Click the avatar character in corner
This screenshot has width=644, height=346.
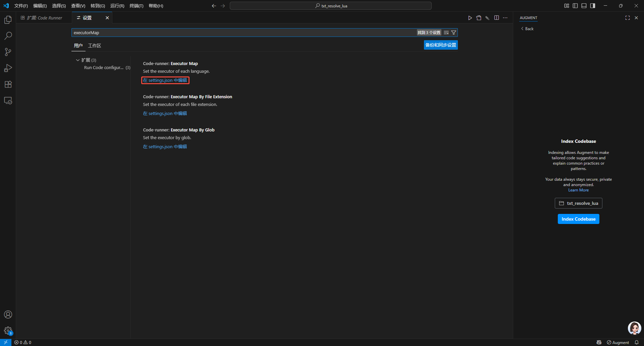(634, 328)
